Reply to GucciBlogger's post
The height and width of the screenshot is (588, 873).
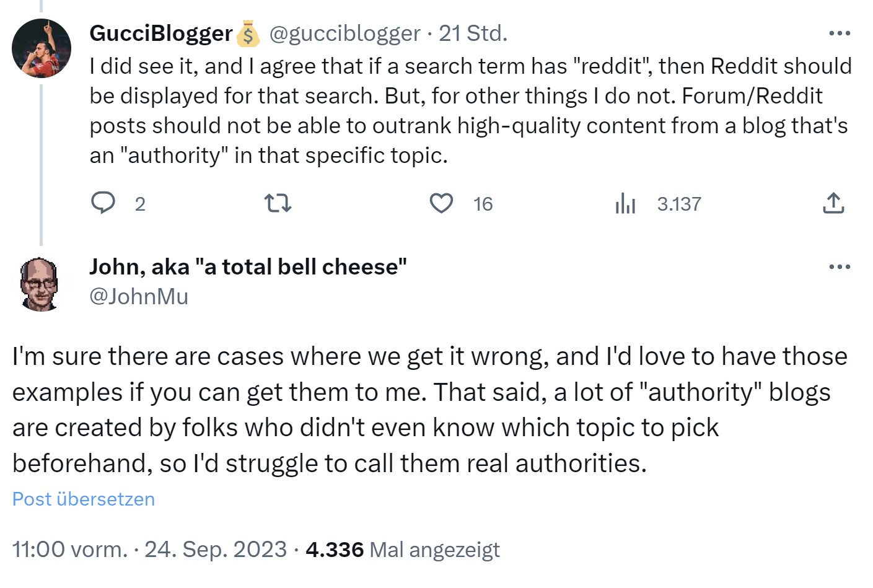point(103,203)
